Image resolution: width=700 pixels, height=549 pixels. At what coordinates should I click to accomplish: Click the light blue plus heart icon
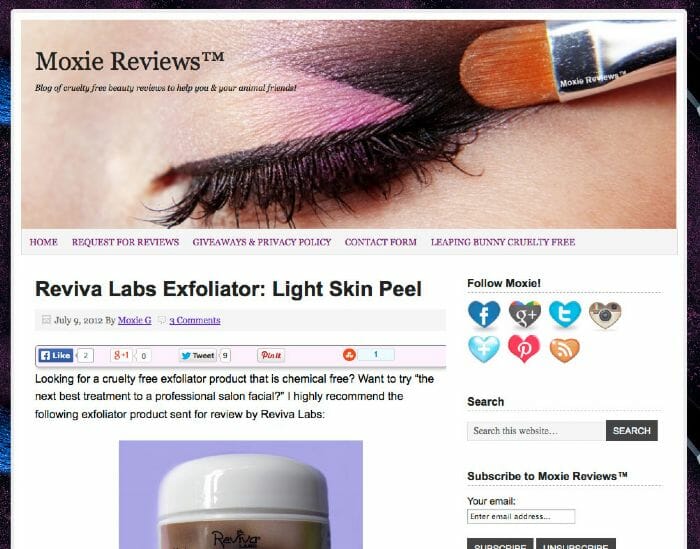point(484,349)
